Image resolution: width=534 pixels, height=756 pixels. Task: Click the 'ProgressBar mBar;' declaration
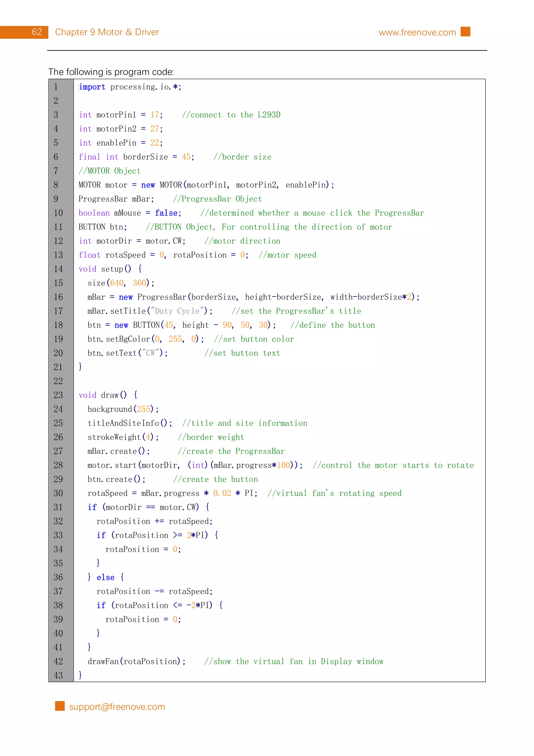116,199
